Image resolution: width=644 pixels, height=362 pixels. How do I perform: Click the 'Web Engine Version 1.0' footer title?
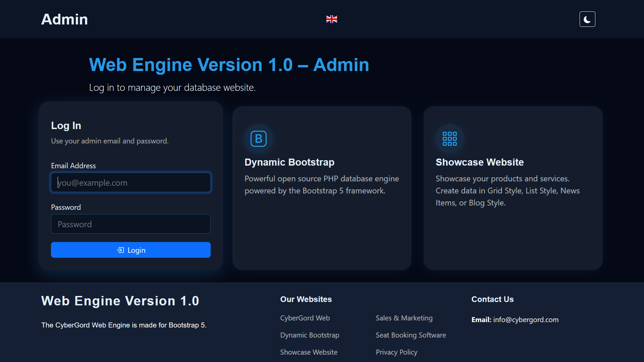click(x=120, y=301)
